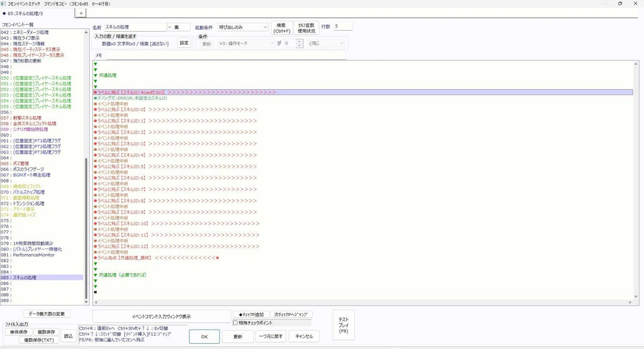Open the color dropdown showing 黒

179,27
